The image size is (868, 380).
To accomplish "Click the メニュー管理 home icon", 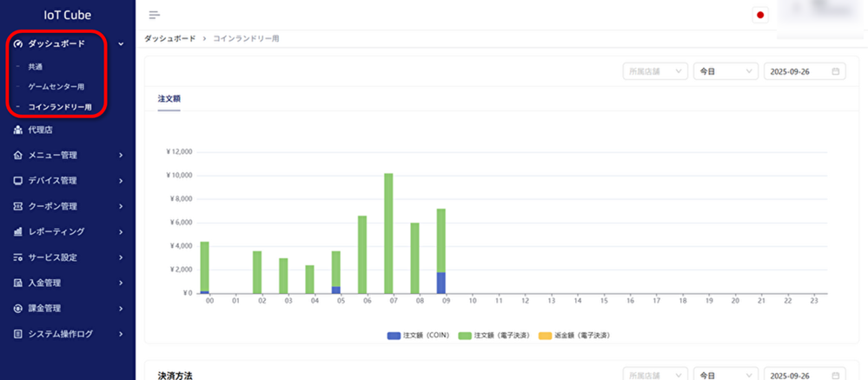I will 19,156.
